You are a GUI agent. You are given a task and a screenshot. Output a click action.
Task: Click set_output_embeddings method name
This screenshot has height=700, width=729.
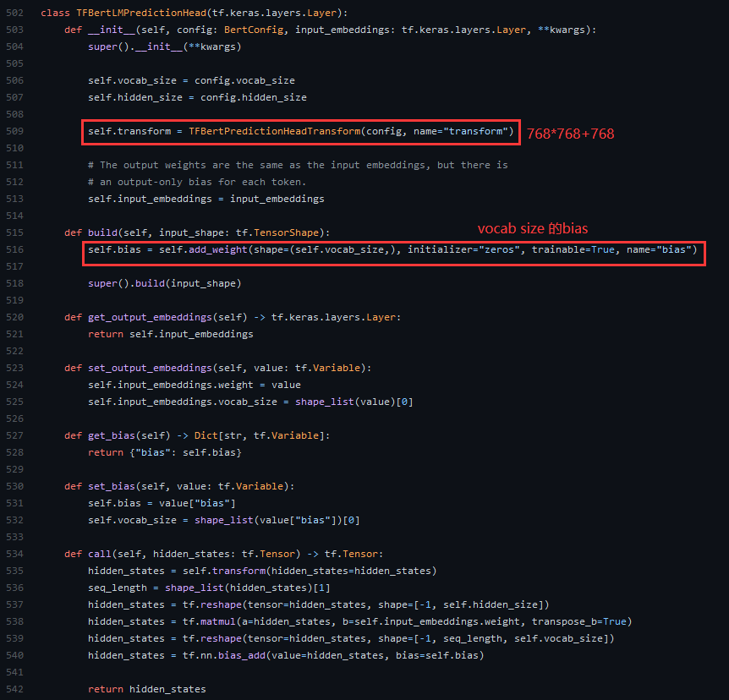[150, 368]
